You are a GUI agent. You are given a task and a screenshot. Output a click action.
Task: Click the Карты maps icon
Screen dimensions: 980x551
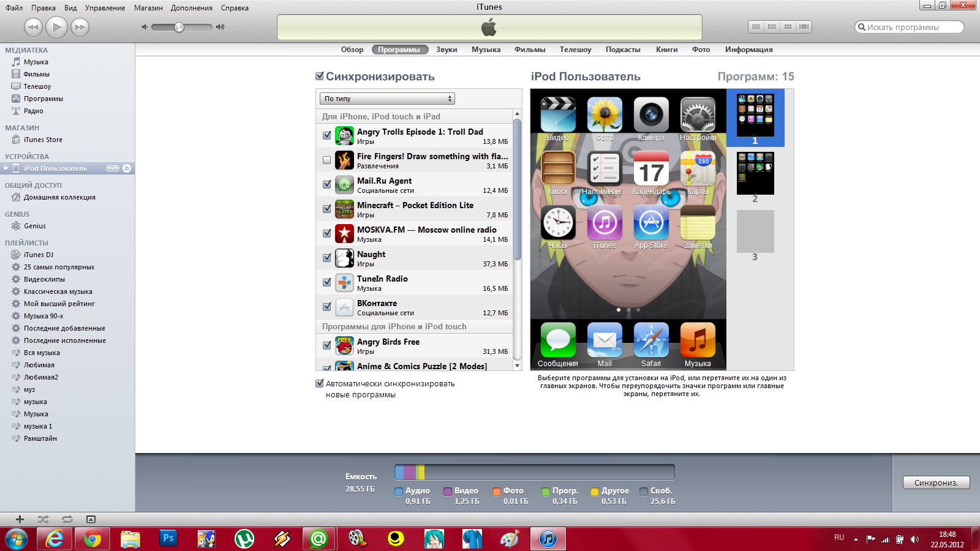pyautogui.click(x=698, y=168)
